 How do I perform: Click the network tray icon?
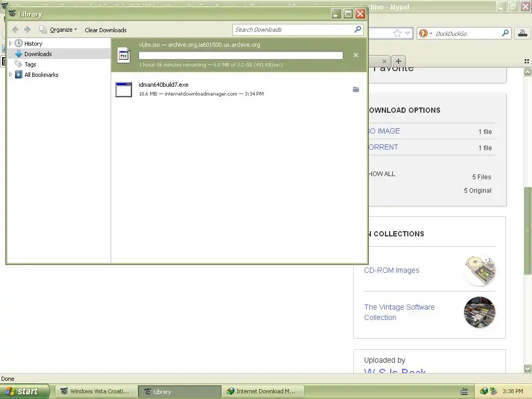point(494,391)
